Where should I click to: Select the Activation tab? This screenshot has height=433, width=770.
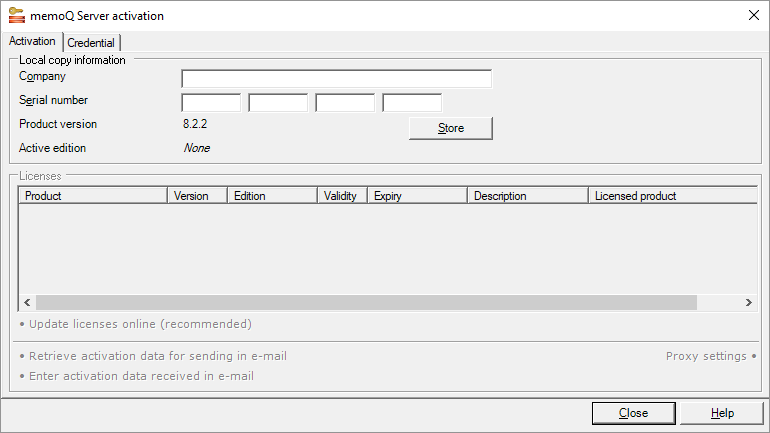pyautogui.click(x=32, y=42)
